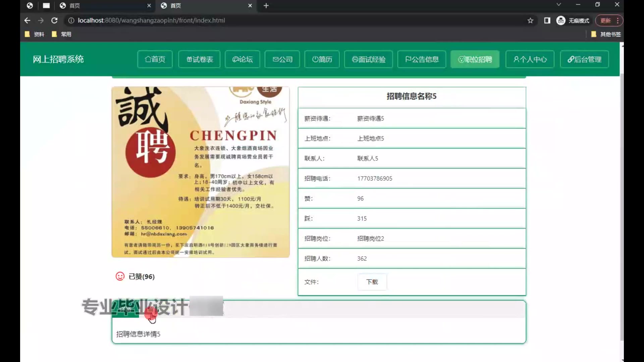The image size is (644, 362).
Task: Click the recruit count 362
Action: click(x=362, y=259)
